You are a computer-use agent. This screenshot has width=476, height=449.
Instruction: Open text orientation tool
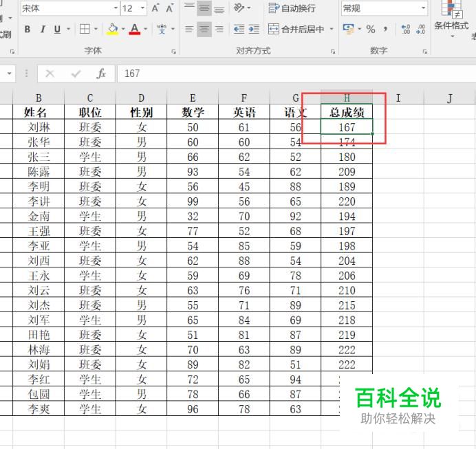[x=239, y=8]
